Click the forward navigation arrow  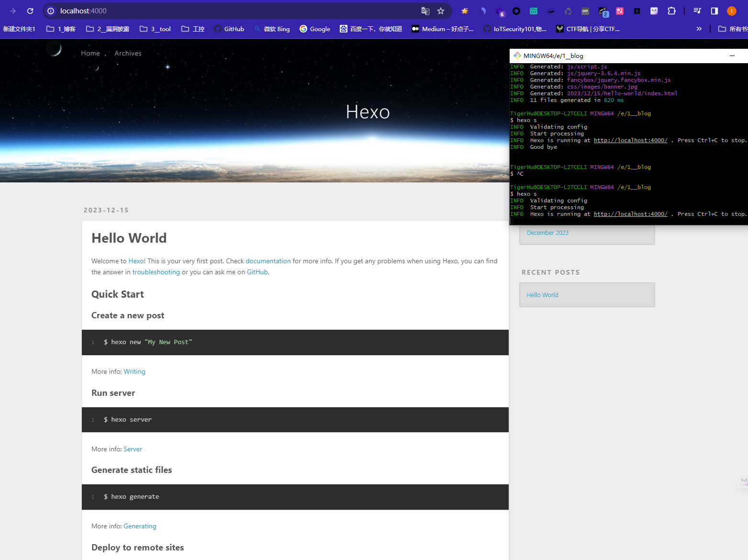13,11
